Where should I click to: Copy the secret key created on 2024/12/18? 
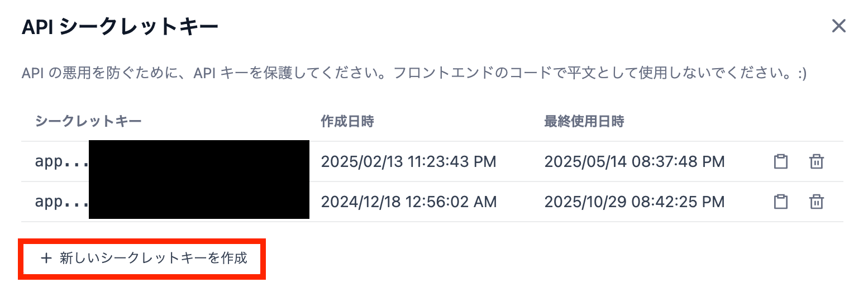pos(780,202)
